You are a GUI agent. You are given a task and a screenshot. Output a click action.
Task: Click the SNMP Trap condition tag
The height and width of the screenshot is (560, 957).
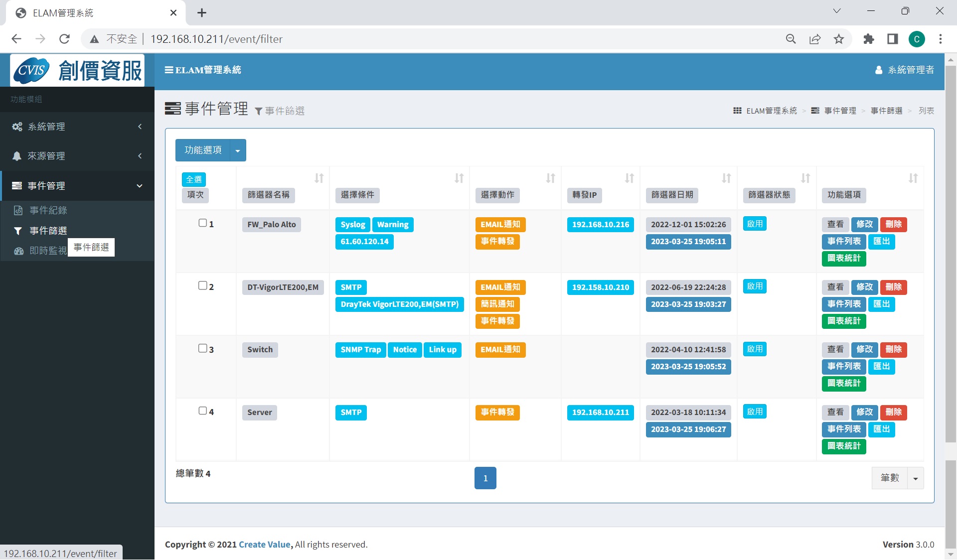click(x=361, y=350)
